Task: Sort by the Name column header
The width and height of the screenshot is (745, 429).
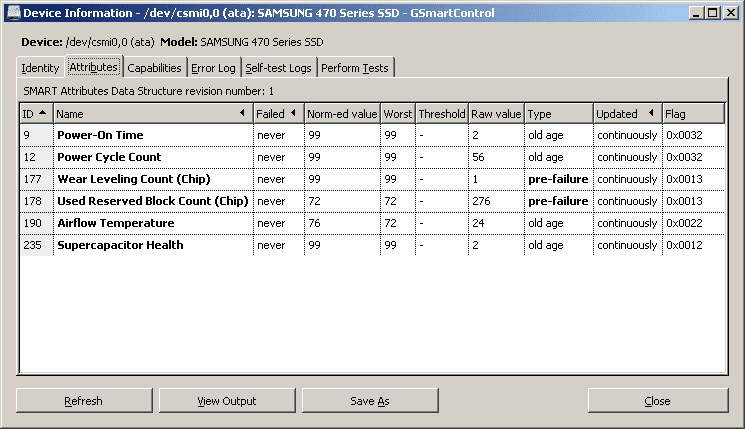Action: 153,114
